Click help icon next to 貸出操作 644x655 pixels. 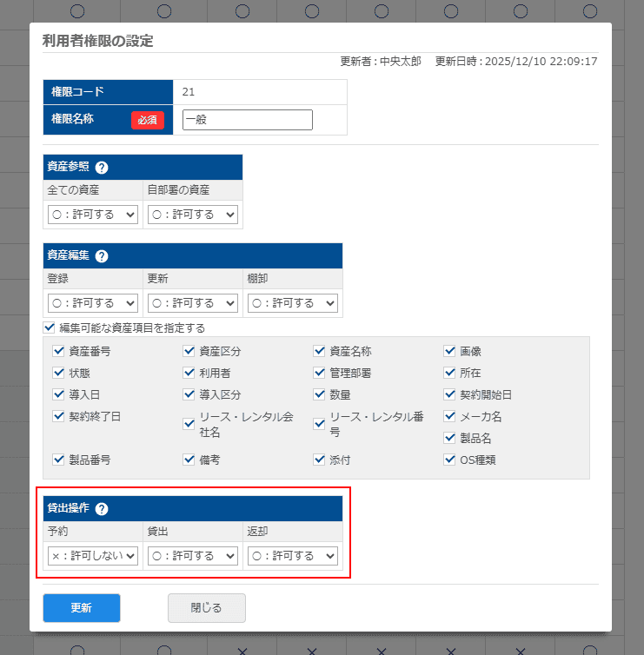102,509
